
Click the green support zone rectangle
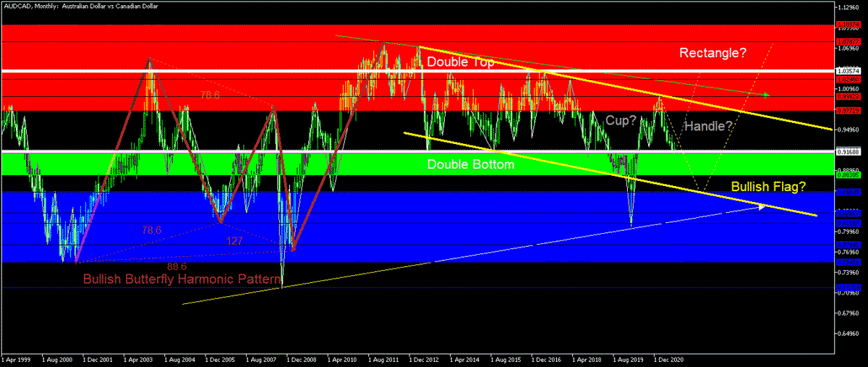(x=417, y=164)
